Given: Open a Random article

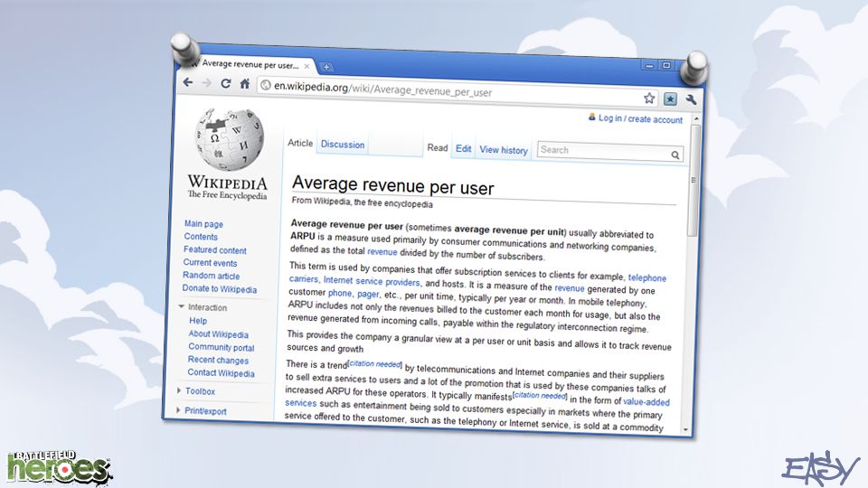Looking at the screenshot, I should 212,276.
